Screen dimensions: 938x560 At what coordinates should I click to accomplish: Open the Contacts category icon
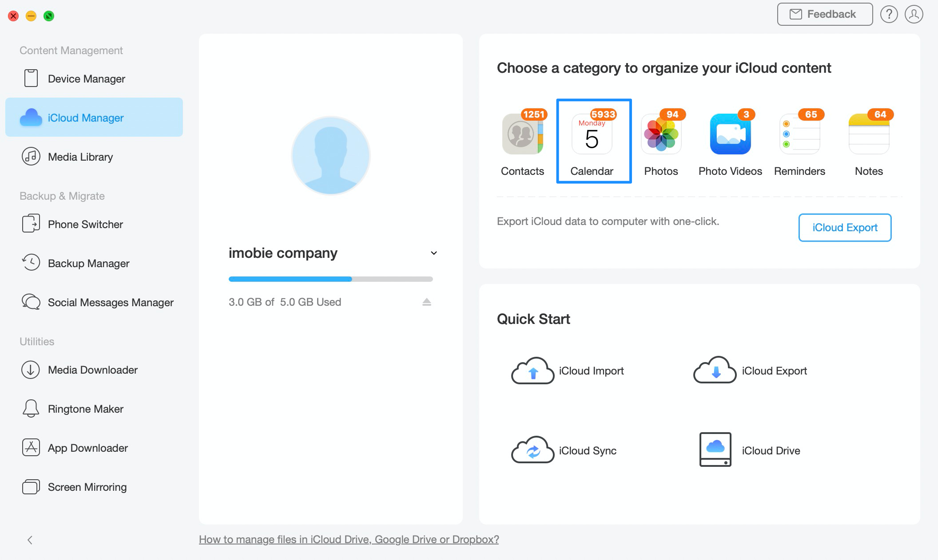click(x=522, y=134)
